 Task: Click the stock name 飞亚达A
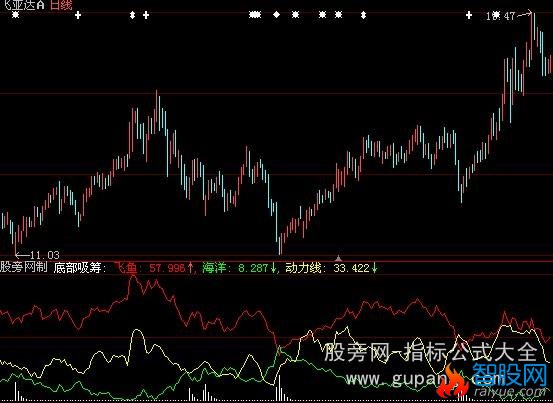tap(23, 5)
